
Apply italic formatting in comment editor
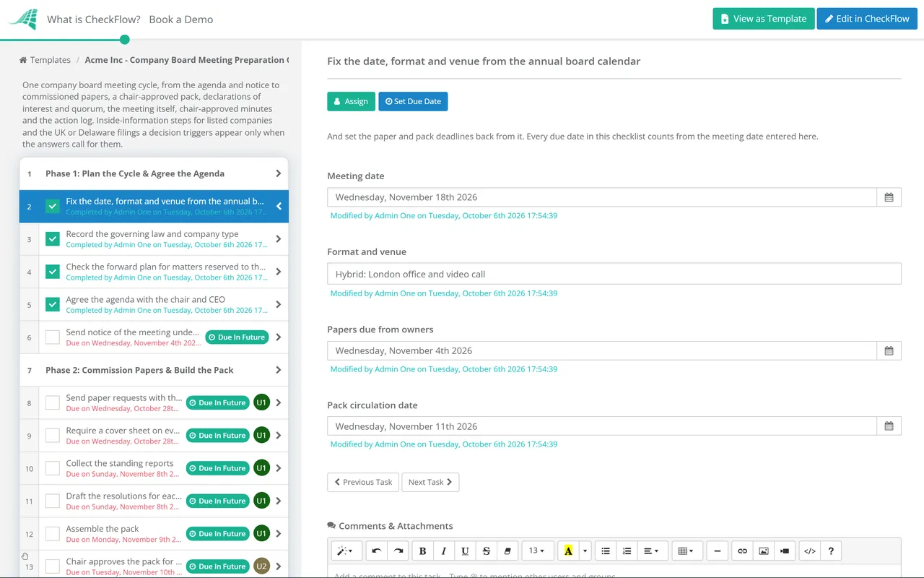444,551
